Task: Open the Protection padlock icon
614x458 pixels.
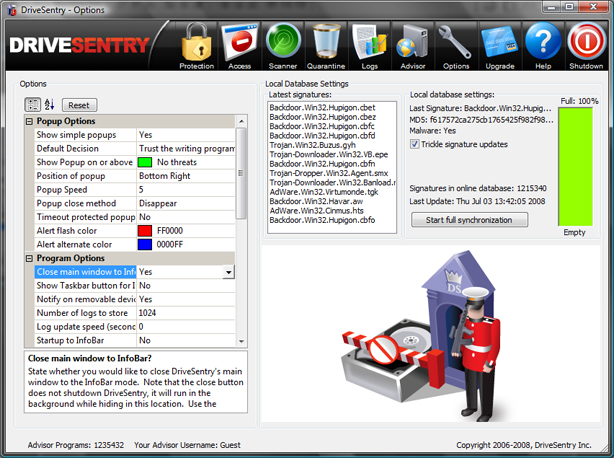Action: (197, 46)
